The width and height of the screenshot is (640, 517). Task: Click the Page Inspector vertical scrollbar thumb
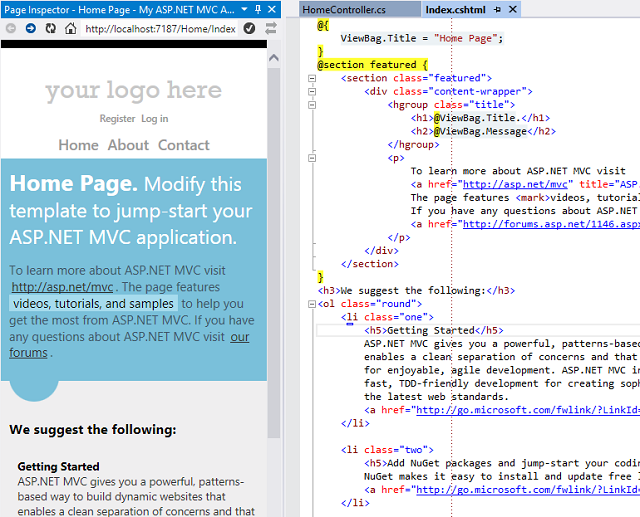click(274, 253)
